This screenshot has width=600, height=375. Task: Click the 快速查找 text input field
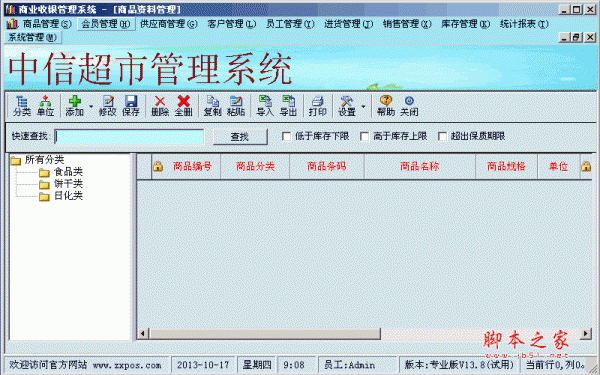[x=129, y=137]
